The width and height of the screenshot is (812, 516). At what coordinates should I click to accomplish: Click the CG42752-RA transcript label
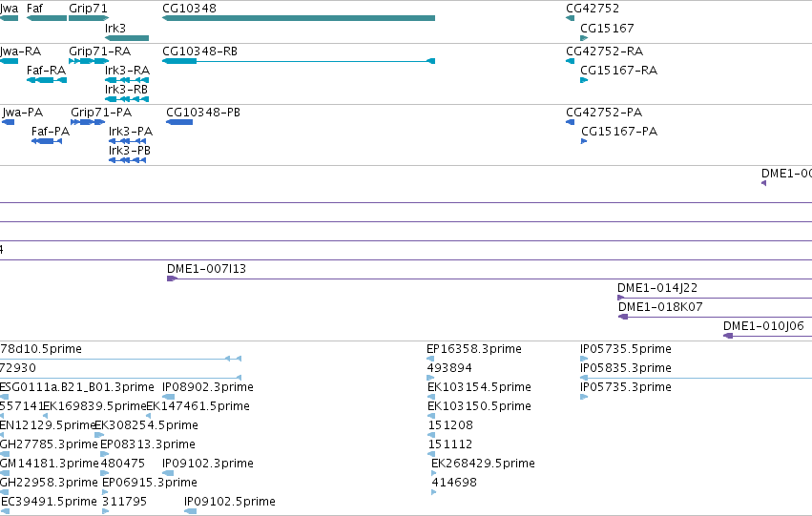tap(604, 52)
